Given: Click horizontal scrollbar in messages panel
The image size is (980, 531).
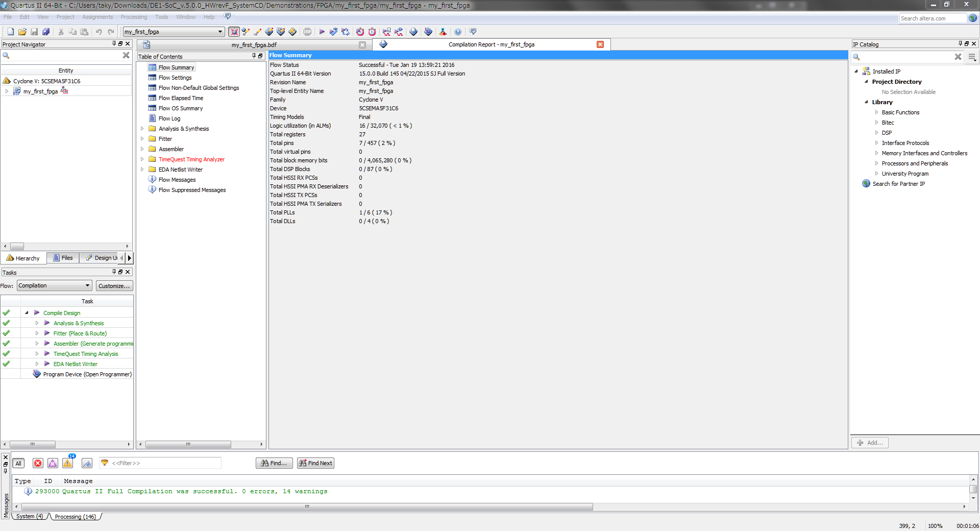Looking at the screenshot, I should (x=306, y=506).
